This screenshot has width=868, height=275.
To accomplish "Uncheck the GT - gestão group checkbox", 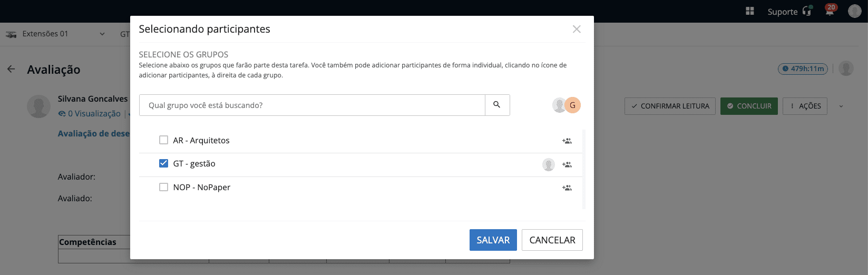I will click(x=163, y=163).
